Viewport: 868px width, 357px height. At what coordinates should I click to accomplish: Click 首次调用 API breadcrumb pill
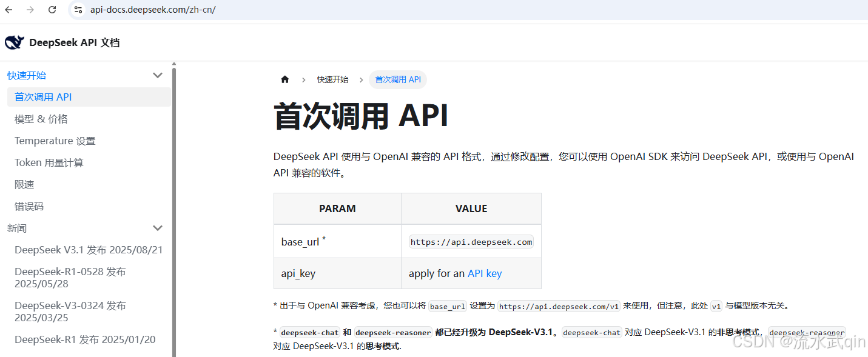tap(398, 79)
